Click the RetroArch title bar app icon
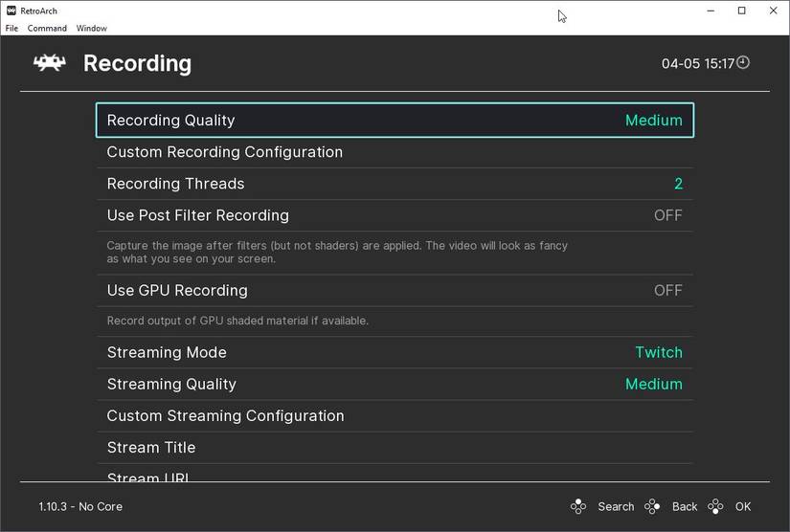This screenshot has width=790, height=532. 11,11
